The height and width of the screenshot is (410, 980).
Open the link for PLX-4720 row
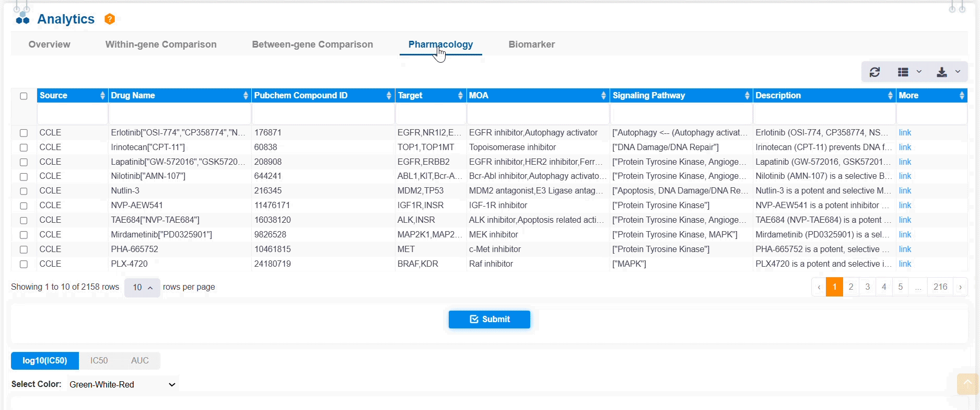tap(905, 264)
